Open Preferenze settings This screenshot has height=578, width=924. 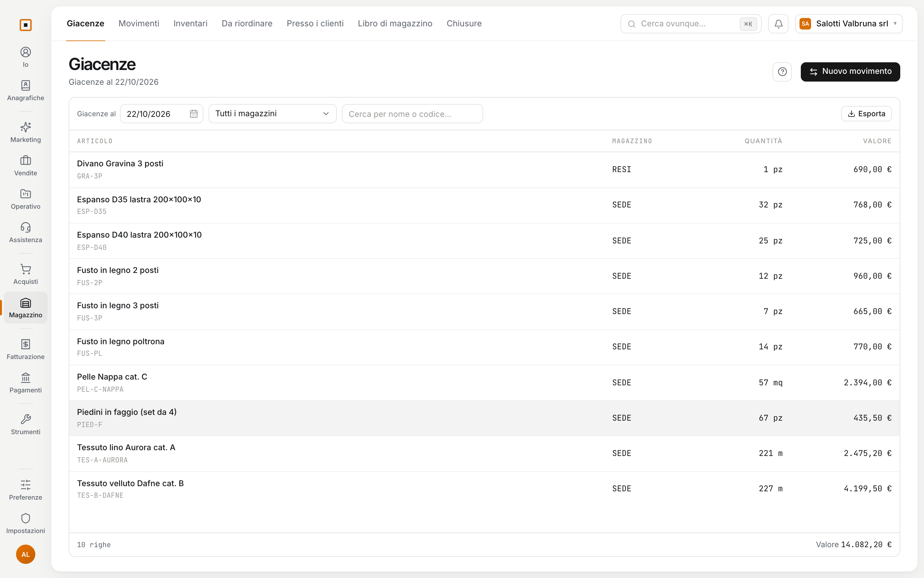click(x=26, y=490)
